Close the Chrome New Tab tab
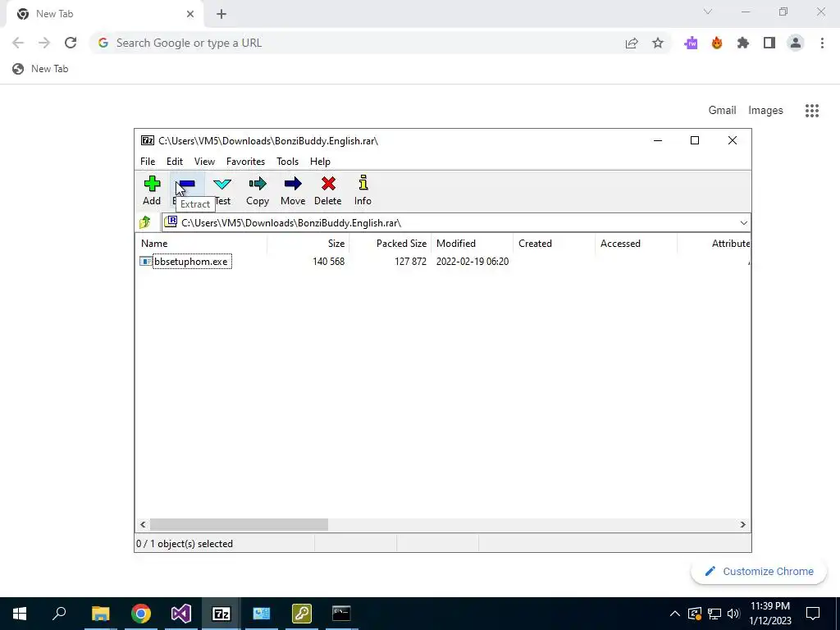Image resolution: width=840 pixels, height=630 pixels. click(x=190, y=14)
